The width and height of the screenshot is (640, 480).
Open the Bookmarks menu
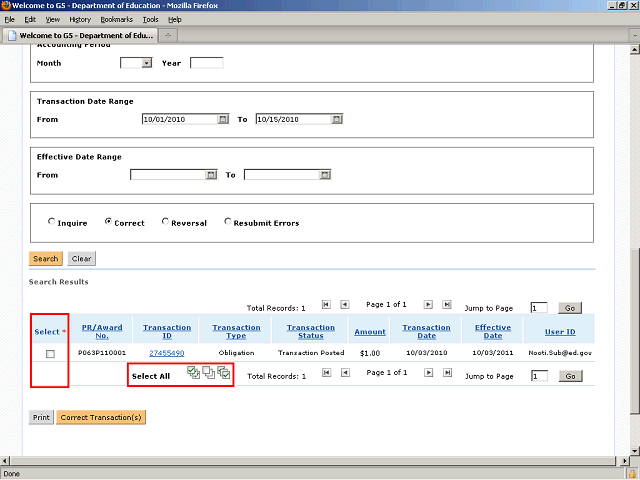(115, 19)
